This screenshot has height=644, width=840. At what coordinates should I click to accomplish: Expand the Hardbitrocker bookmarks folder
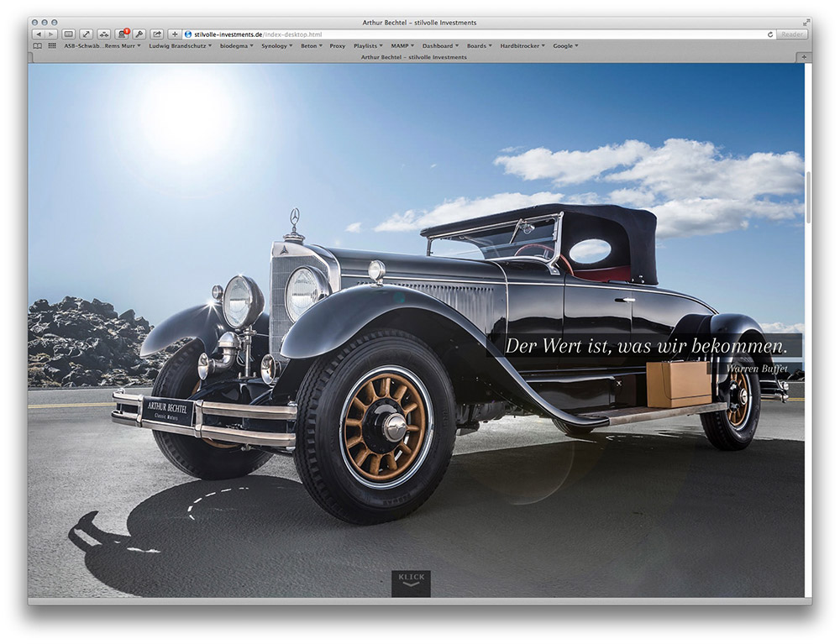522,46
